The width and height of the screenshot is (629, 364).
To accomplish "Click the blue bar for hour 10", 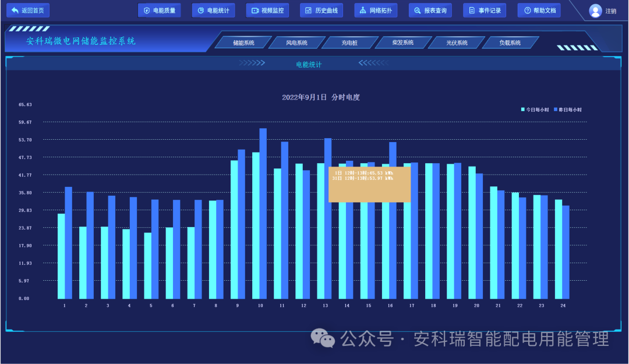I will click(x=263, y=214).
